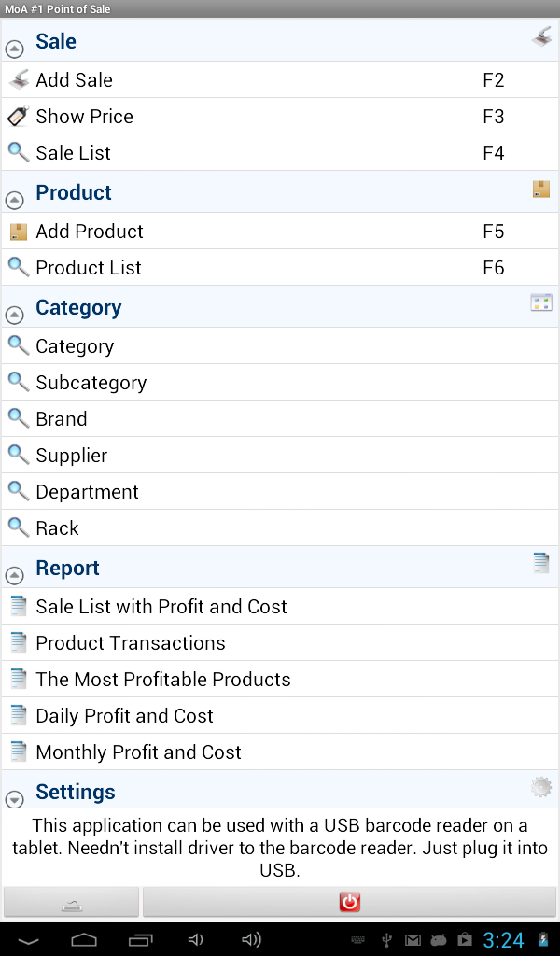560x956 pixels.
Task: Click the magnifier icon next to Sale List
Action: tap(19, 152)
